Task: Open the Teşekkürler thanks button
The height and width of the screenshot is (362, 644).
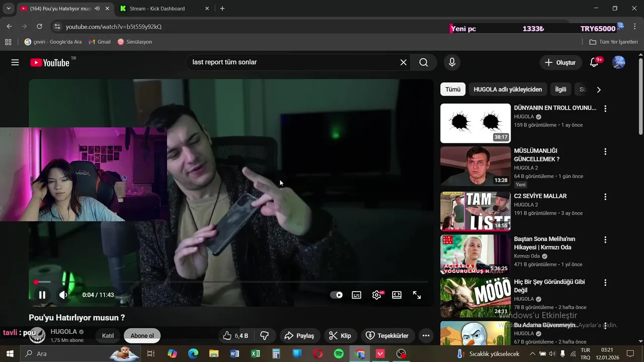Action: pyautogui.click(x=387, y=335)
